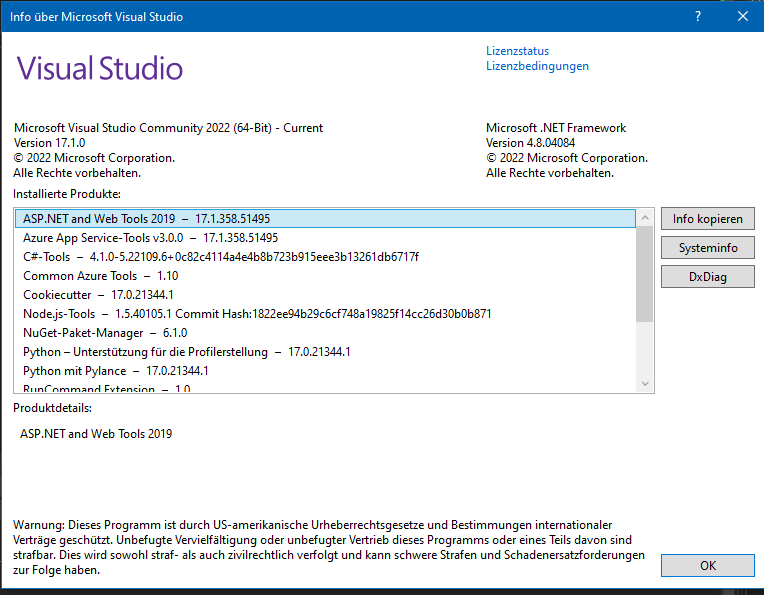Select the Node.js-Tools entry

(x=325, y=314)
